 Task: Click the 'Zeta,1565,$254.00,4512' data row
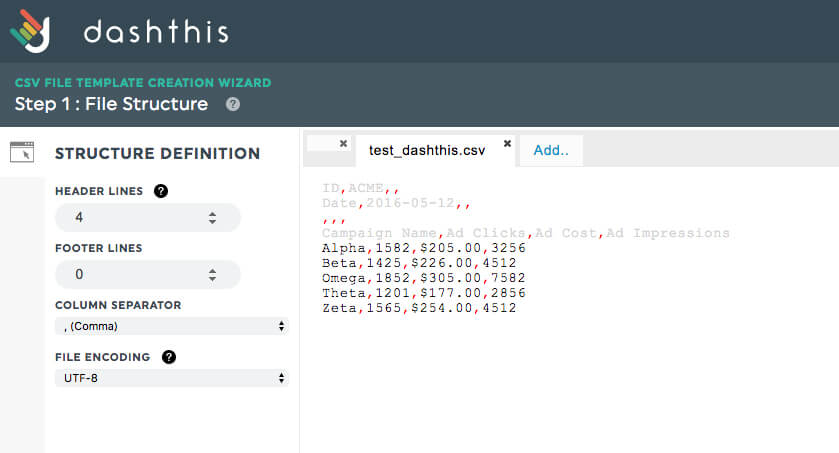point(419,308)
